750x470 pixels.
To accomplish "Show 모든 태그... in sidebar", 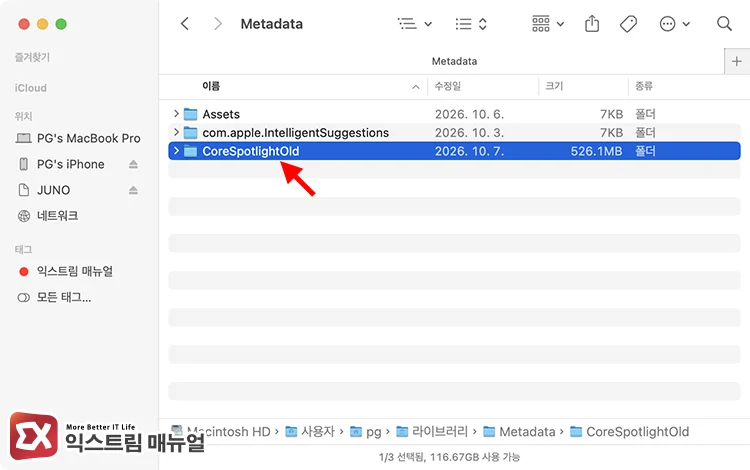I will (64, 297).
